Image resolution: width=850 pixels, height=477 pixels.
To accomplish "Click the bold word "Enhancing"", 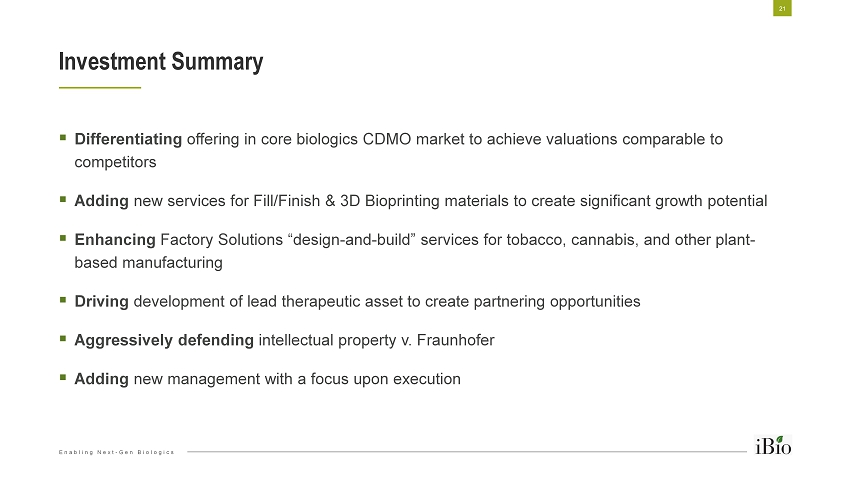I will pyautogui.click(x=115, y=240).
